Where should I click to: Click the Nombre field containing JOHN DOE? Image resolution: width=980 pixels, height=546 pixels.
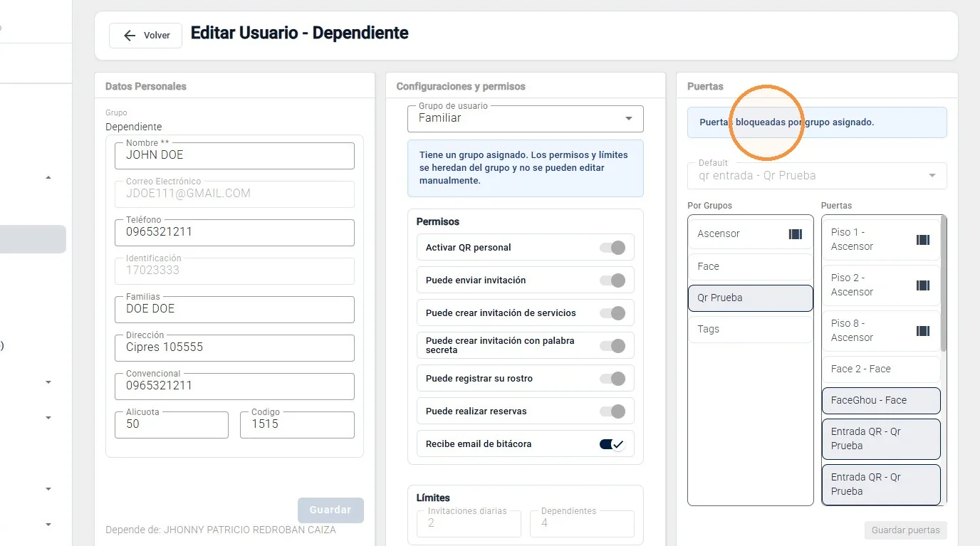coord(234,156)
